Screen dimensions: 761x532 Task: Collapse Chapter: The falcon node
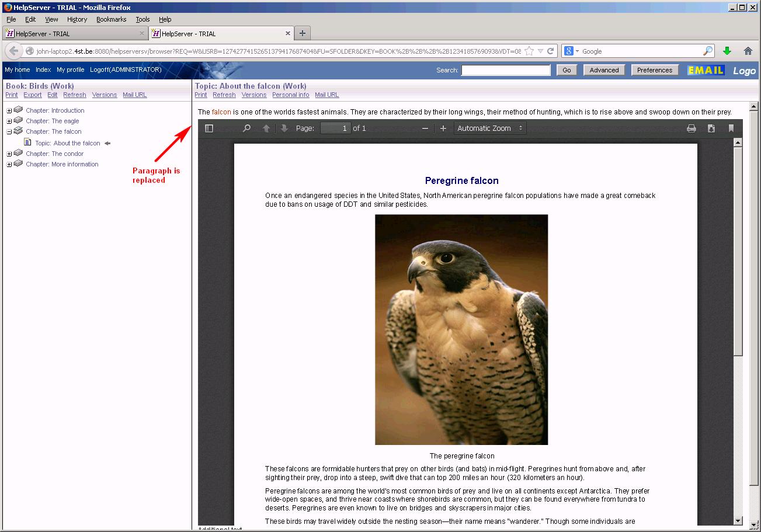coord(9,132)
